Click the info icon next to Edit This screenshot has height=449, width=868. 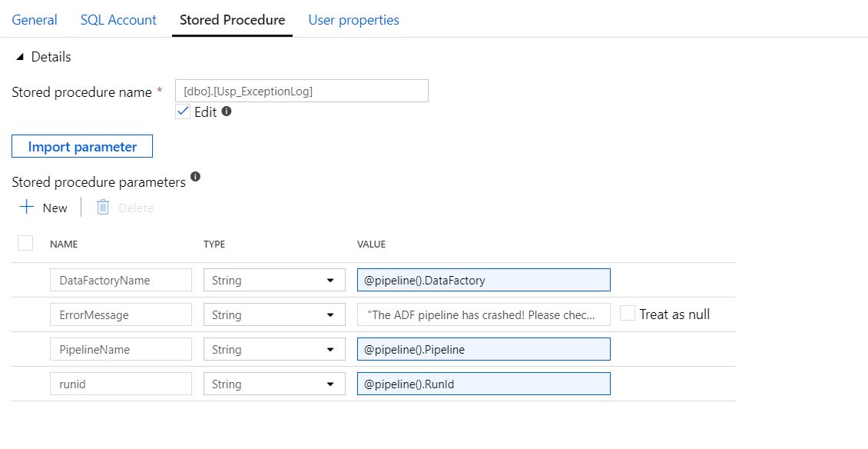coord(227,111)
